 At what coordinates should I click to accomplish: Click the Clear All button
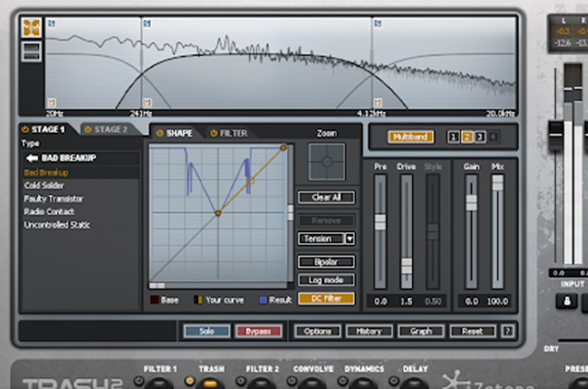click(x=326, y=198)
